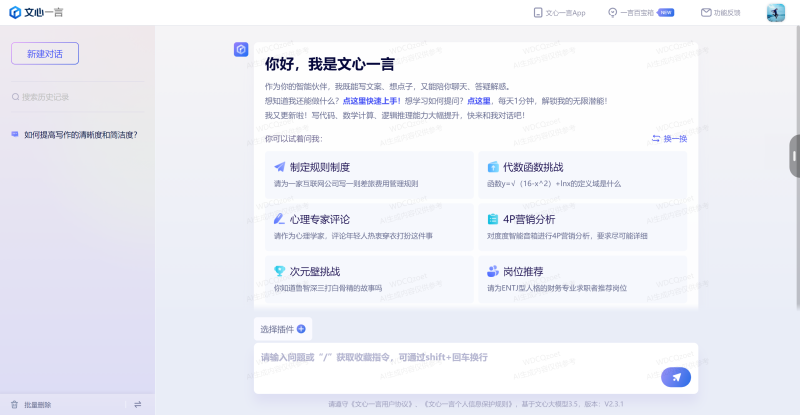Click the version text V2.3.1
This screenshot has width=800, height=415.
point(614,404)
